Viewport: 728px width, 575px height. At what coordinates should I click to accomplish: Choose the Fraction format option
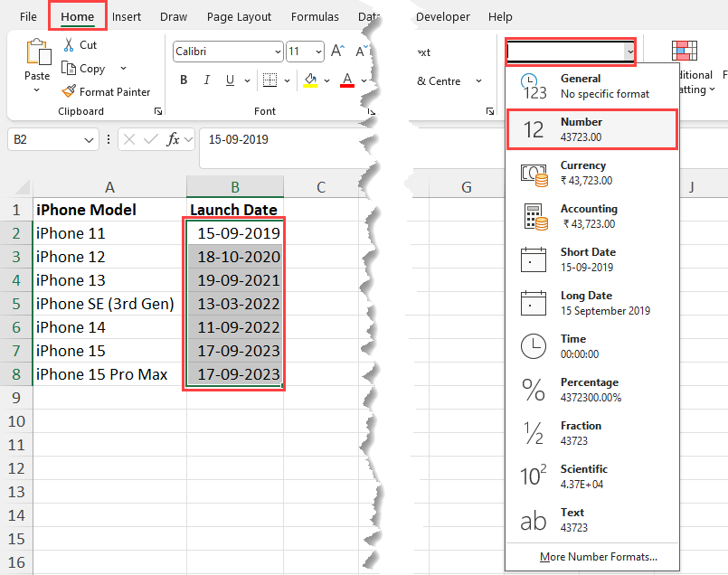[x=592, y=433]
